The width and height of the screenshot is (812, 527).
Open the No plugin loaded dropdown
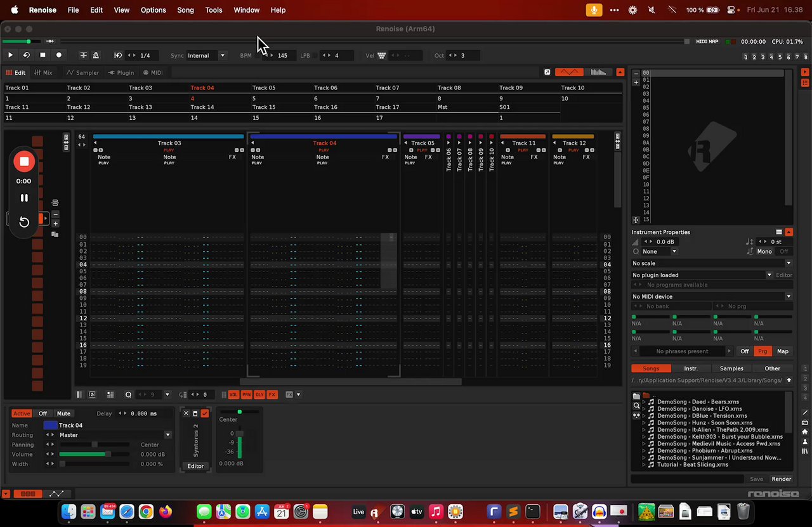point(702,275)
